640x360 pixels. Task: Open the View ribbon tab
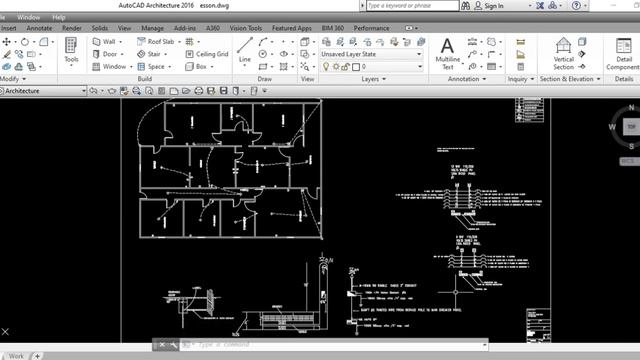(x=124, y=28)
